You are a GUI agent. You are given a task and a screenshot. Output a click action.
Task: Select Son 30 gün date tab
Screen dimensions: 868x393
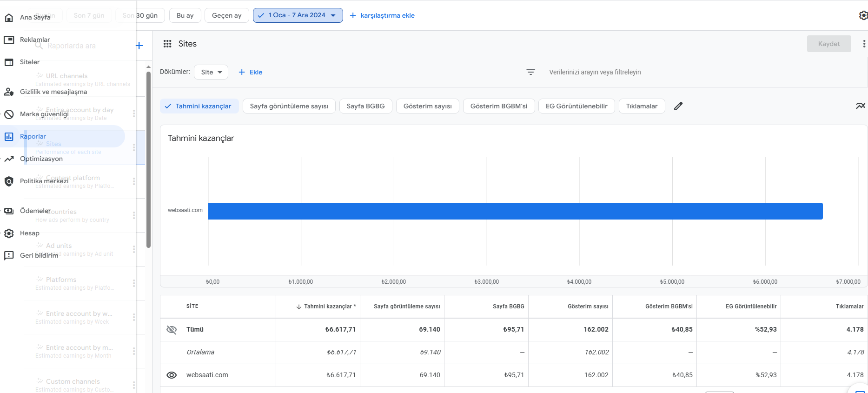pyautogui.click(x=140, y=15)
